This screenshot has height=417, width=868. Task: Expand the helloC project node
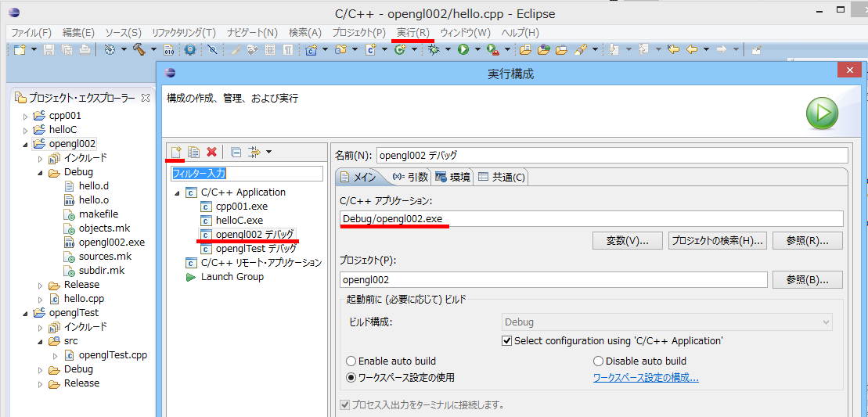[24, 130]
